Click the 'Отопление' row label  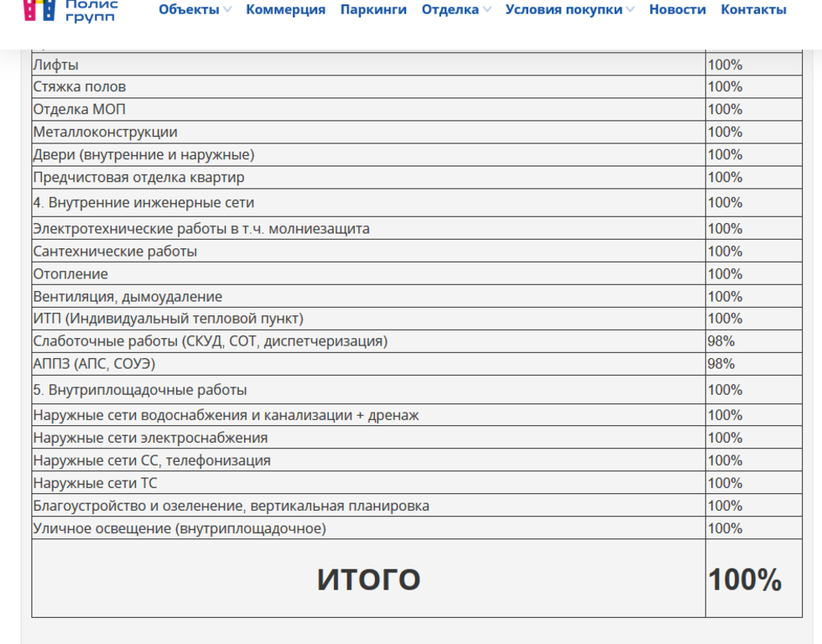tap(70, 274)
